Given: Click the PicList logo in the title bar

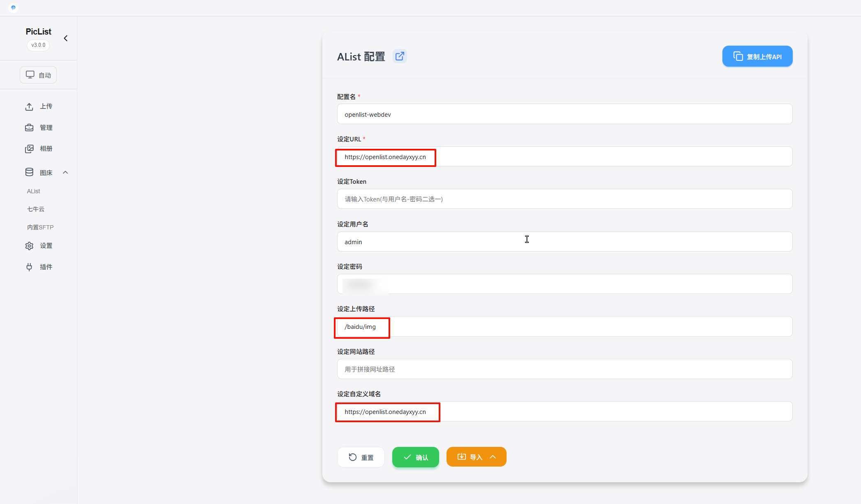Looking at the screenshot, I should [x=13, y=8].
